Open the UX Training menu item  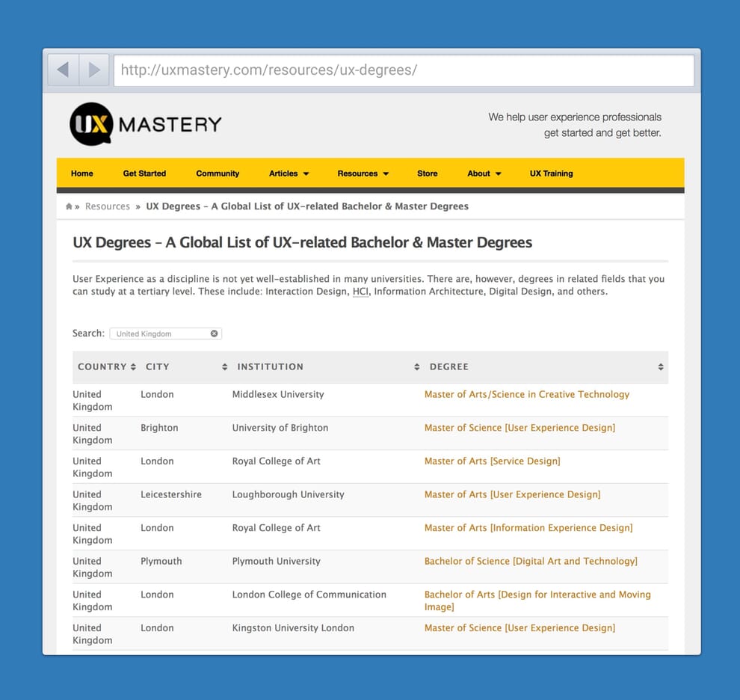[x=551, y=174]
